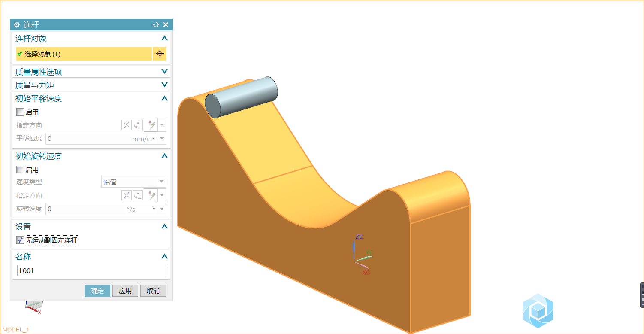Screen dimensions: 644x334
Task: Click reverse direction icon under 初始平移速度
Action: coord(127,125)
